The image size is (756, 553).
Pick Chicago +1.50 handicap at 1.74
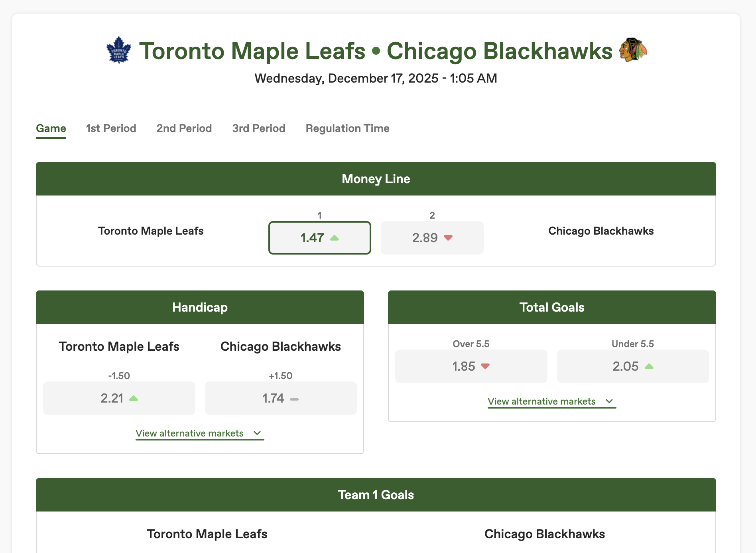coord(280,398)
